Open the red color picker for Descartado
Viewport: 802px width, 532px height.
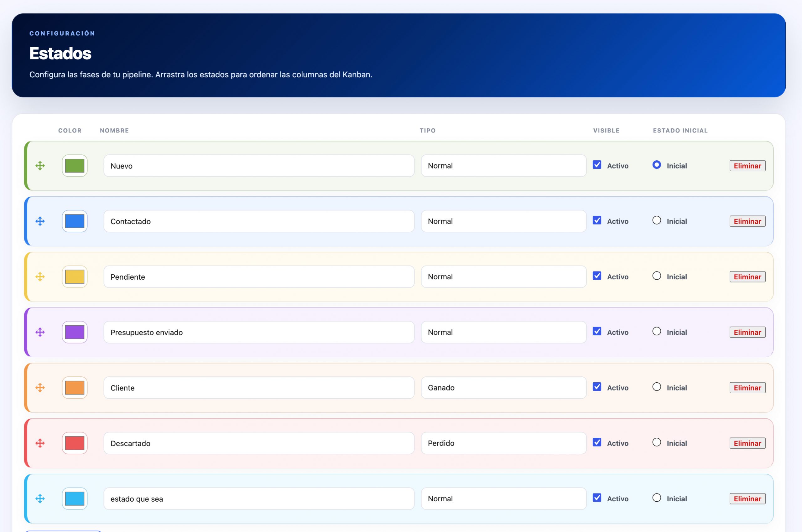tap(75, 443)
